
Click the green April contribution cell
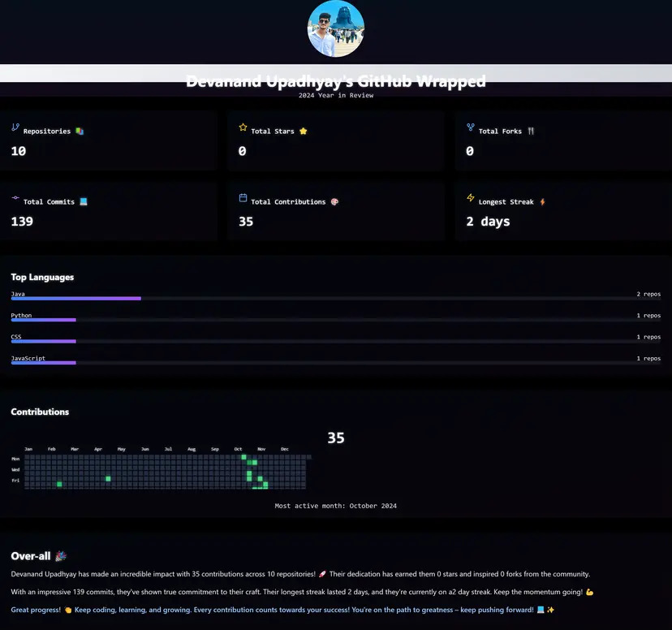[108, 479]
